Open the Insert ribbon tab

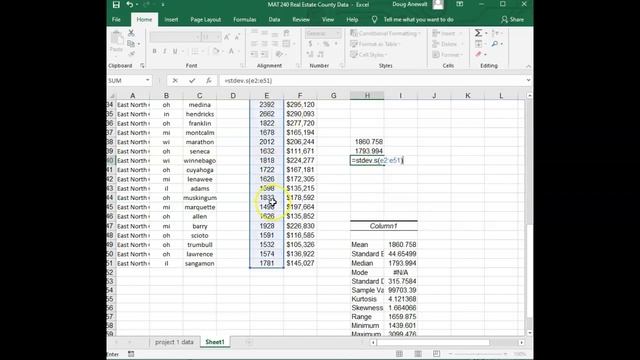(171, 20)
